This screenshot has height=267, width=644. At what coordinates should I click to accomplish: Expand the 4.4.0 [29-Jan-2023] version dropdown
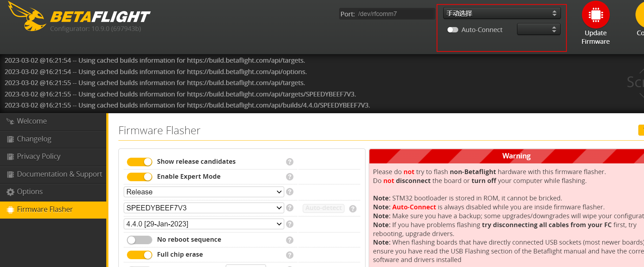tap(204, 224)
